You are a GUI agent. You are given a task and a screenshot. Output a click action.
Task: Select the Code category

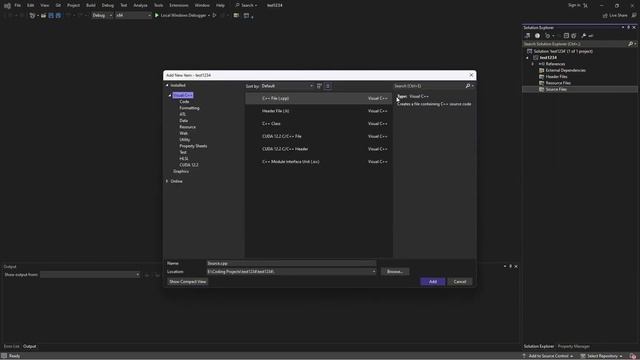pos(184,102)
